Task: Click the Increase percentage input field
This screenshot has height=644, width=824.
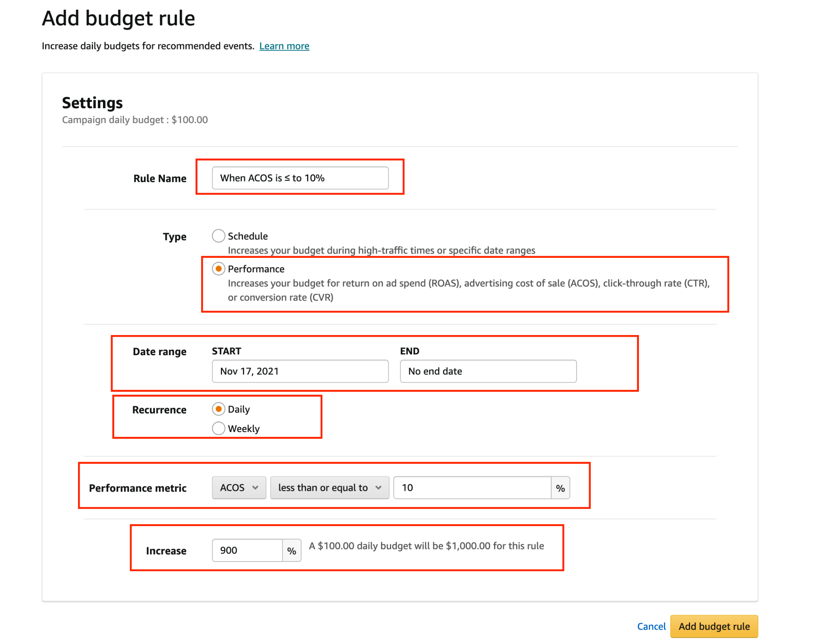Action: [x=247, y=550]
